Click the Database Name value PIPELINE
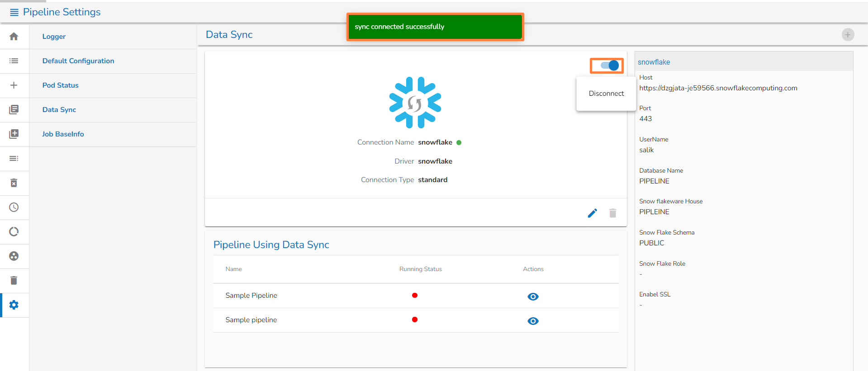 tap(654, 181)
